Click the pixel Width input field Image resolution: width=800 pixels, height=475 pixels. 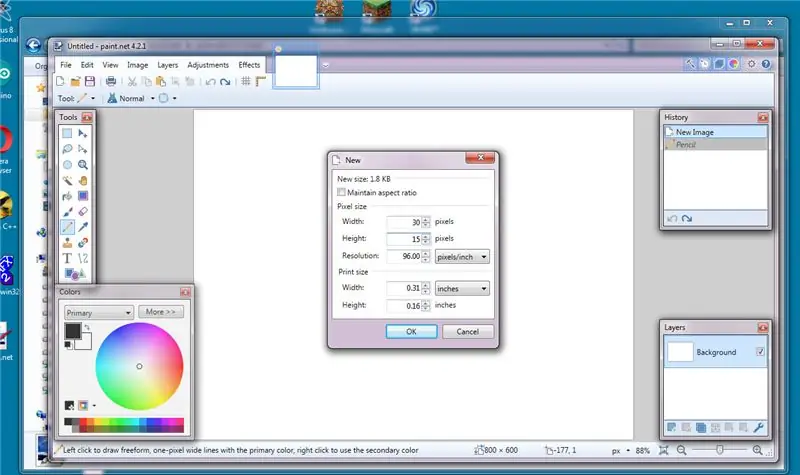click(x=404, y=222)
